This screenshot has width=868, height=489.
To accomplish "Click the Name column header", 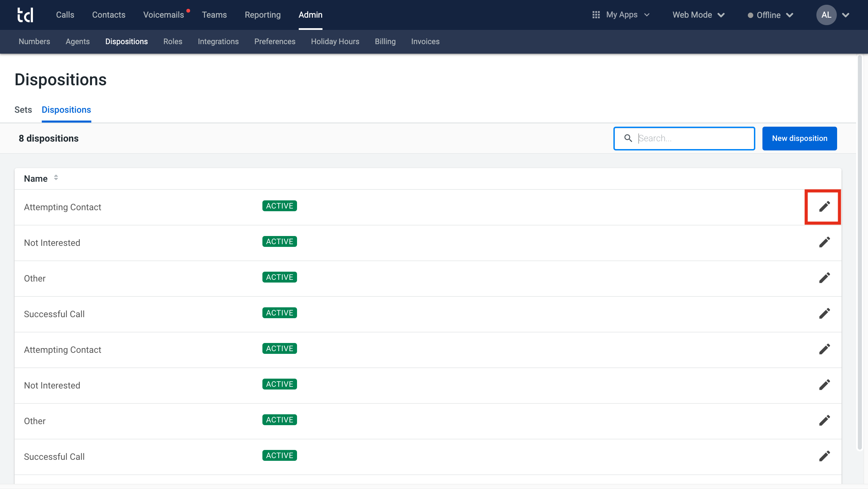I will (36, 179).
